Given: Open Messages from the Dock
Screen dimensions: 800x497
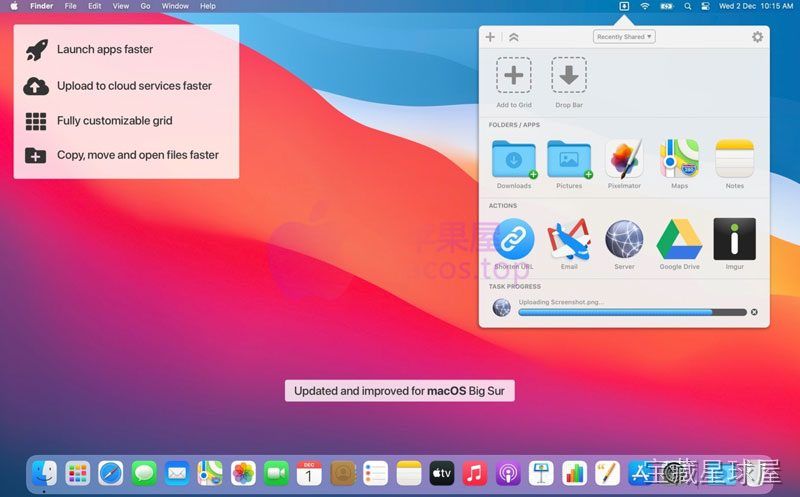Looking at the screenshot, I should click(x=144, y=473).
